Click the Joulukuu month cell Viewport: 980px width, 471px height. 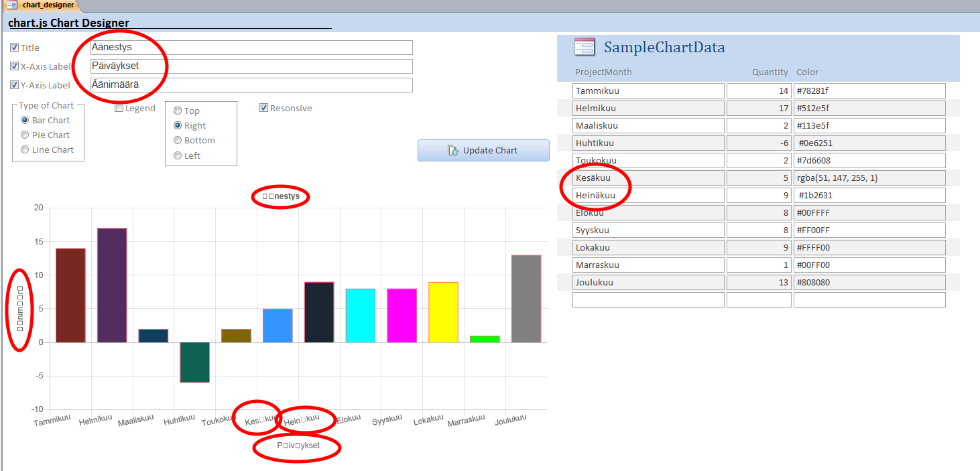tap(648, 282)
